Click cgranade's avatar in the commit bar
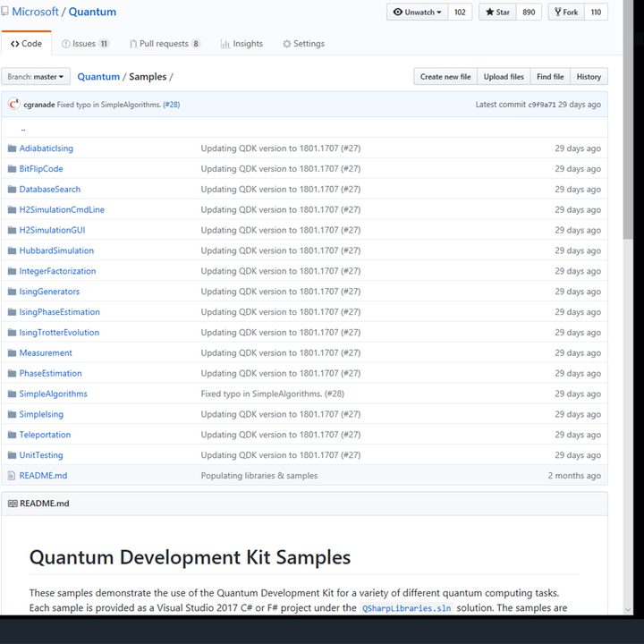 tap(13, 105)
